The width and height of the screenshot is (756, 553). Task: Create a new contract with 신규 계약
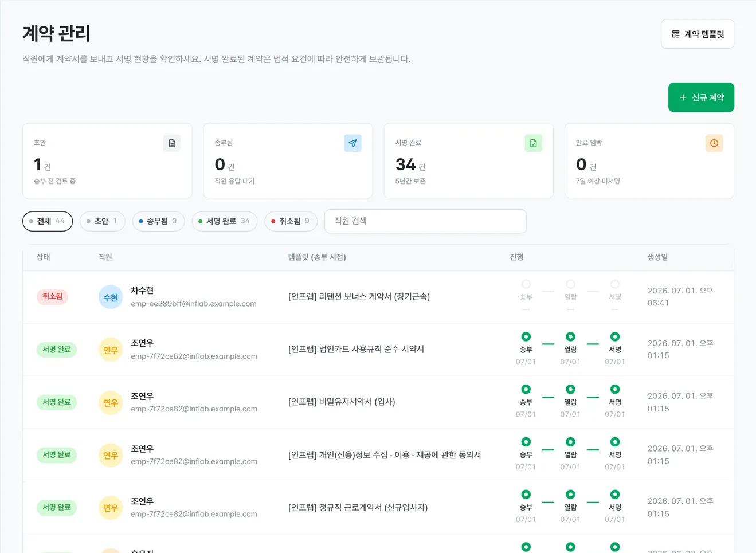701,97
